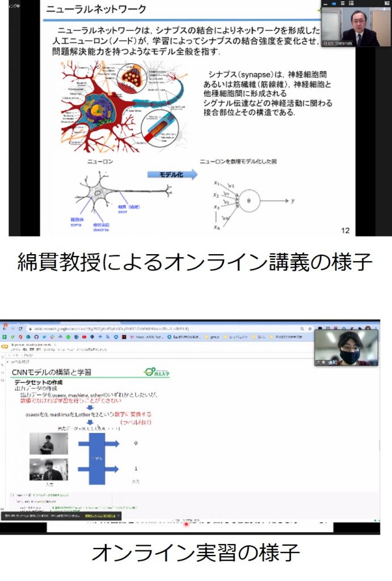Click the blue モデル box in diagram
Viewport: 392px width, 581px height.
97,458
